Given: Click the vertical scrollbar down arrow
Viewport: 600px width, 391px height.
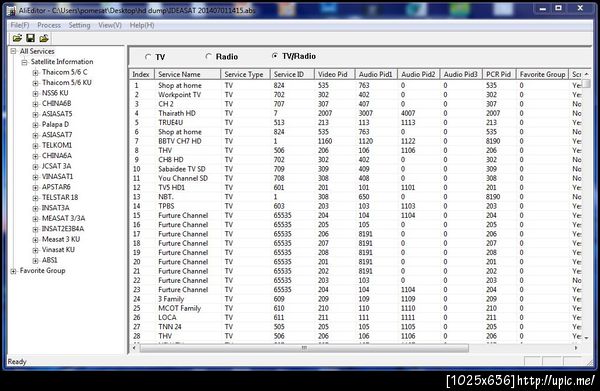Looking at the screenshot, I should [586, 338].
